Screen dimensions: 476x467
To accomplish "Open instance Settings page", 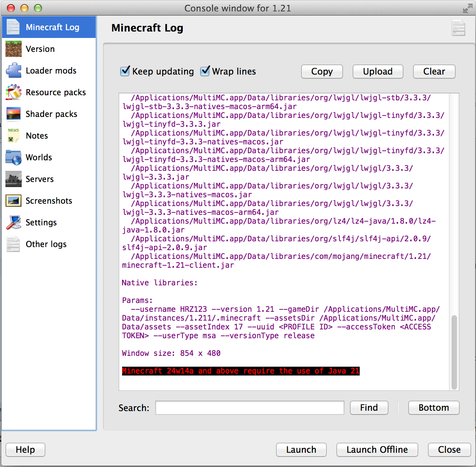I will [49, 222].
